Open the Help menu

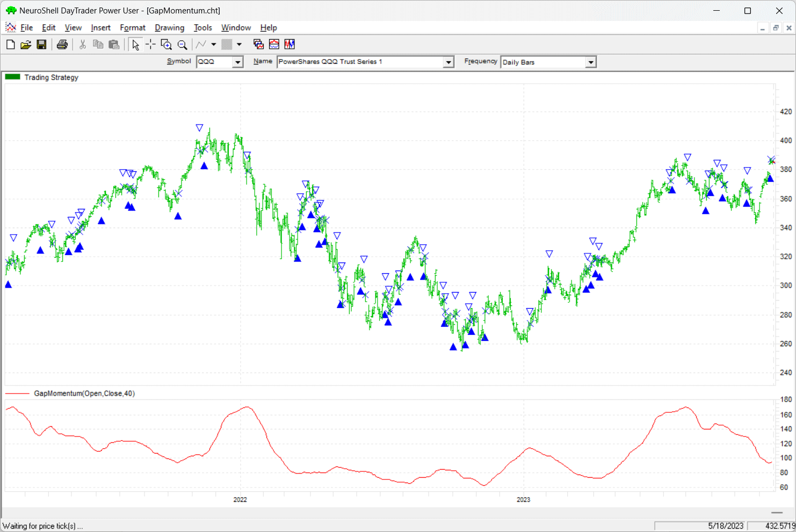pyautogui.click(x=269, y=28)
